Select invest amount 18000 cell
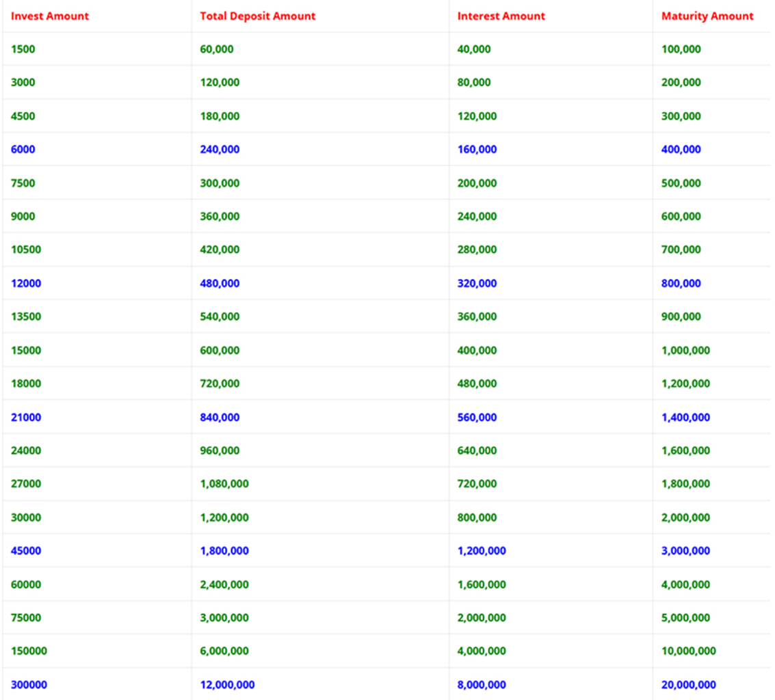 click(x=26, y=383)
